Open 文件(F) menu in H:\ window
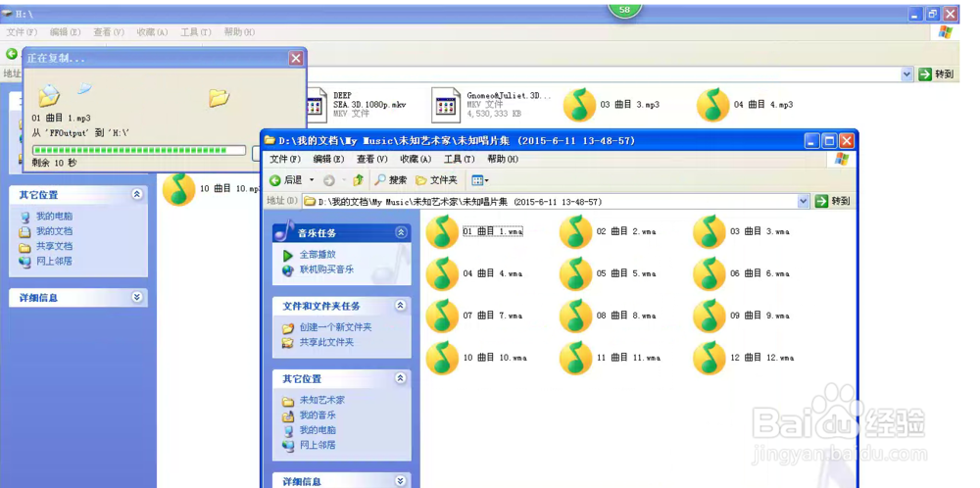Viewport: 980px width, 488px height. pos(22,32)
